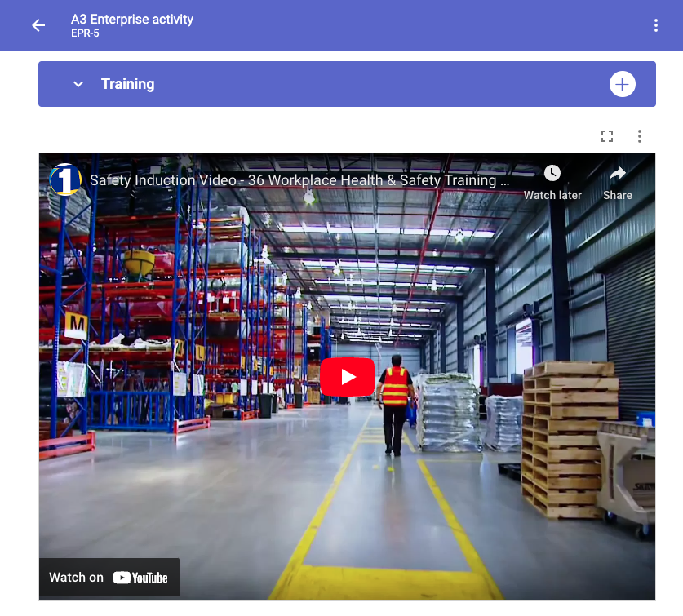Expand the video card to fullscreen

pyautogui.click(x=607, y=136)
